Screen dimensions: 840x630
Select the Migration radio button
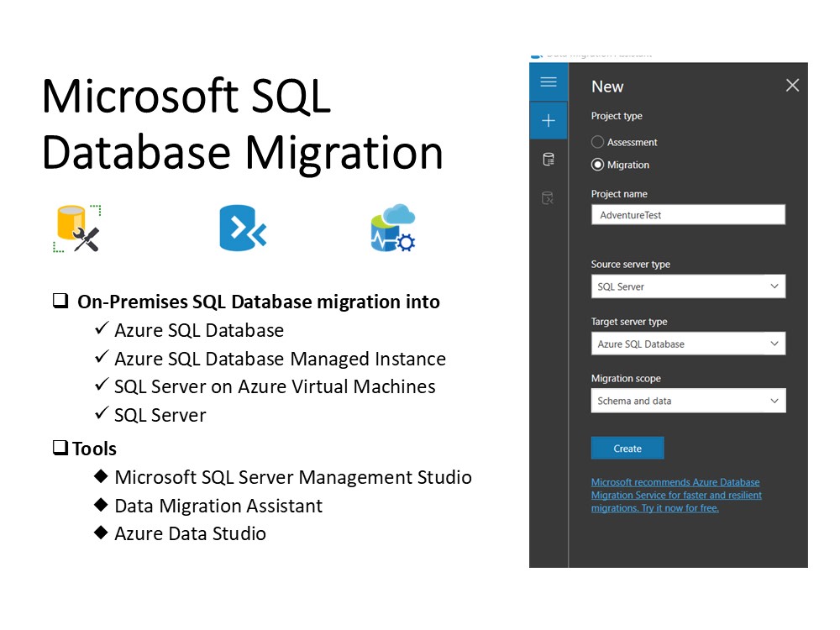(x=597, y=165)
